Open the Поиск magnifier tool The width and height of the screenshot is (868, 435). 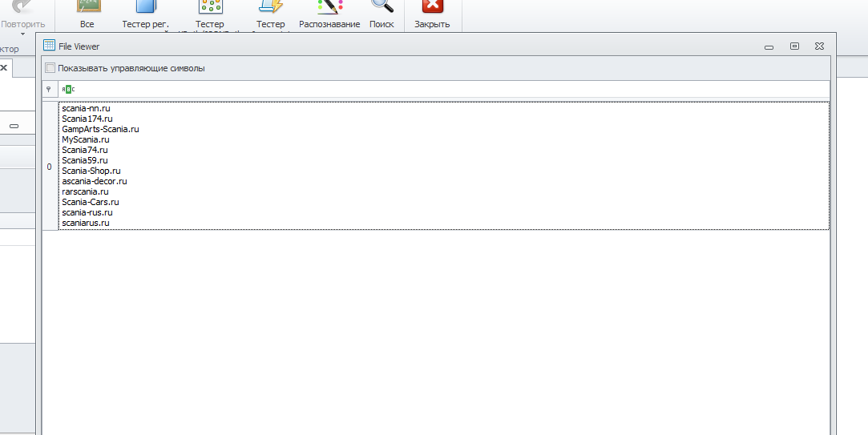[382, 15]
